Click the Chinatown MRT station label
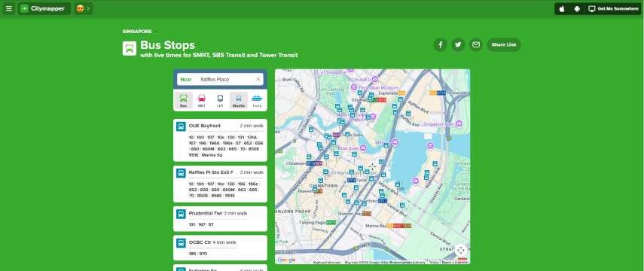This screenshot has height=271, width=644. tap(304, 163)
